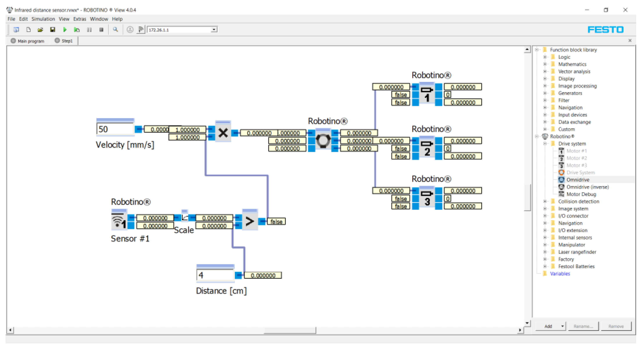
Task: Open the Simulation menu
Action: click(x=43, y=19)
